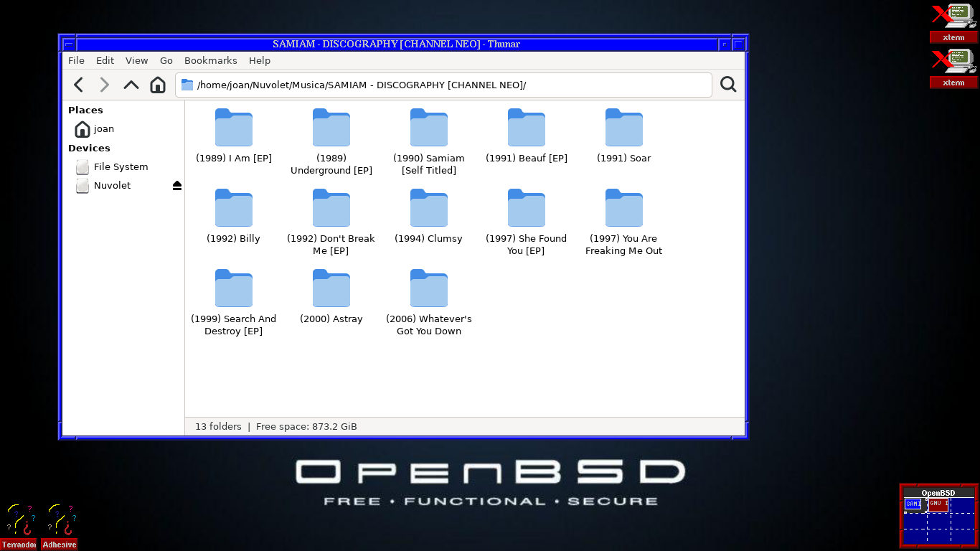Eject the Nuvolet device
Viewport: 980px width, 551px height.
[176, 185]
